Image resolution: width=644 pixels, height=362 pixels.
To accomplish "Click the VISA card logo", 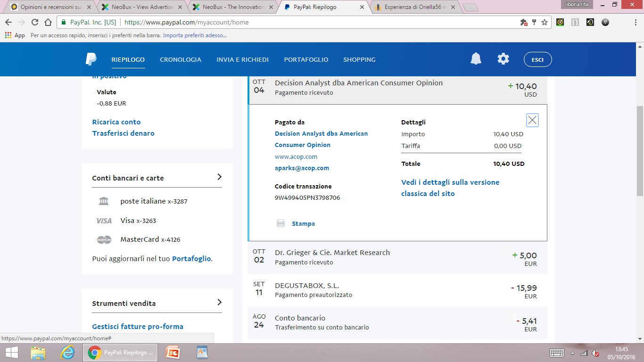I will click(x=104, y=221).
